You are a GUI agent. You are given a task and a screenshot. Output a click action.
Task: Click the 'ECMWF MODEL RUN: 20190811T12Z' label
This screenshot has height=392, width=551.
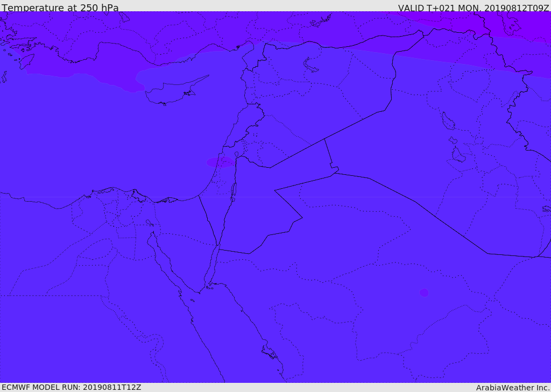pyautogui.click(x=72, y=387)
